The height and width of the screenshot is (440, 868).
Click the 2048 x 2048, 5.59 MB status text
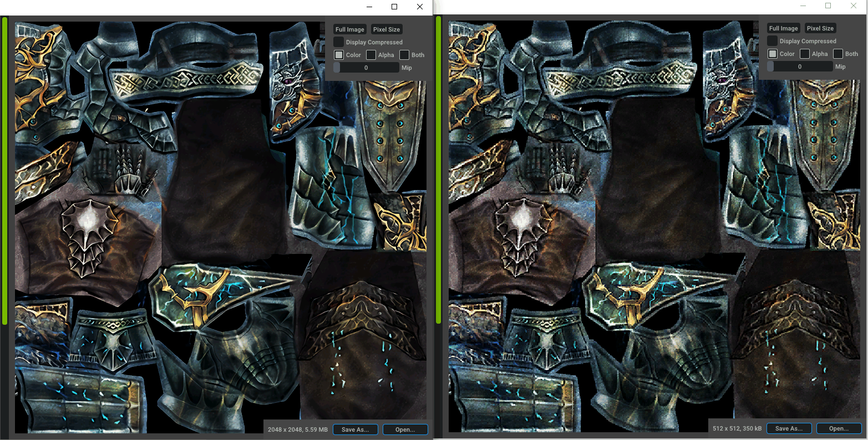point(298,429)
